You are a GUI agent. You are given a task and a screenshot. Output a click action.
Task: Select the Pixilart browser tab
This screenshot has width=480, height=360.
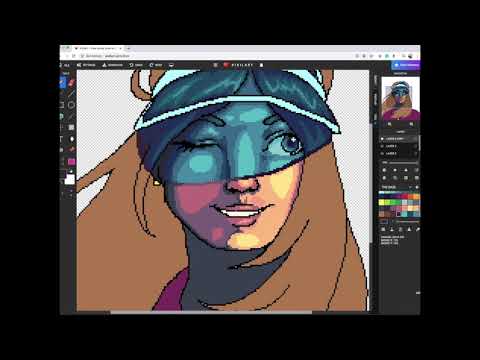click(98, 49)
